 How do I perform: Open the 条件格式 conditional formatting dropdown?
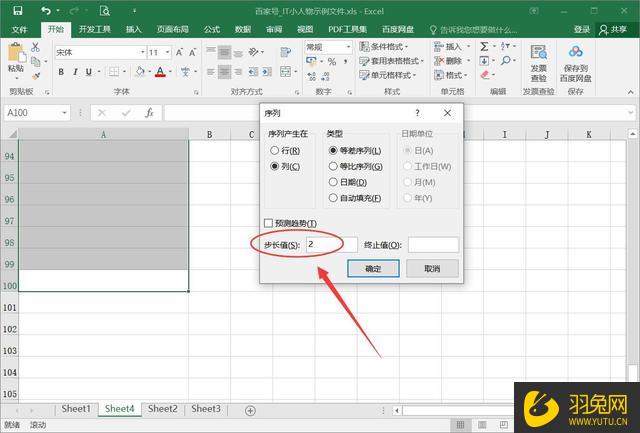(383, 47)
